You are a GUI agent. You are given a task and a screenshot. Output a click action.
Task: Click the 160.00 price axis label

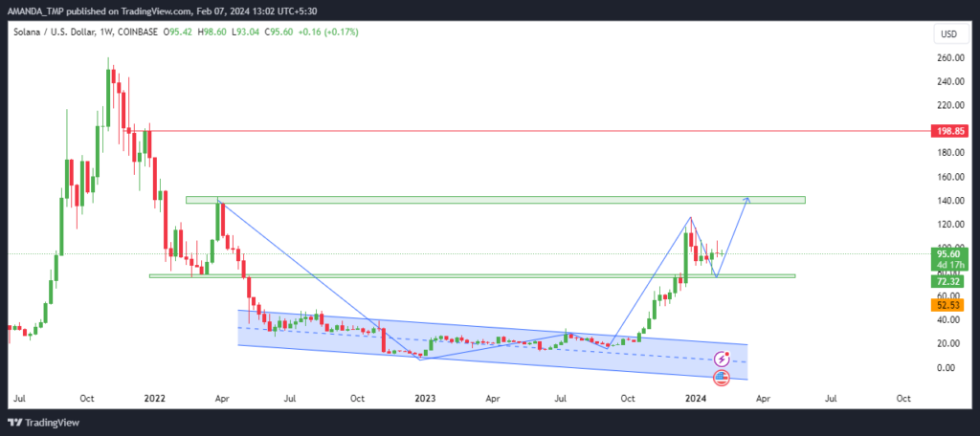[948, 177]
